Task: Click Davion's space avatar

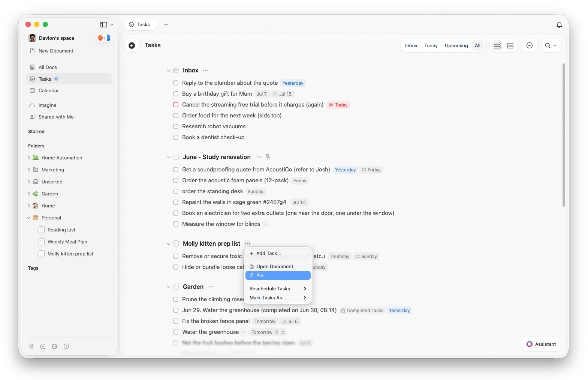Action: pyautogui.click(x=32, y=38)
